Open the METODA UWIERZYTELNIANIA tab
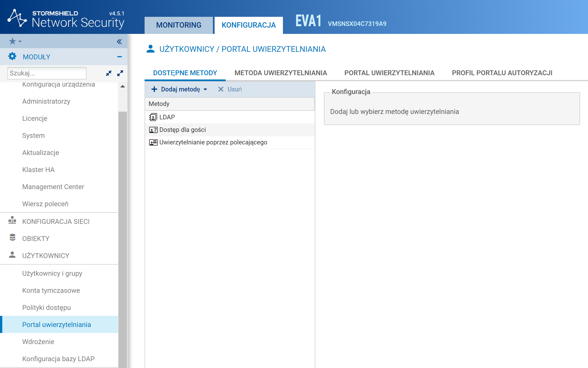Image resolution: width=588 pixels, height=368 pixels. click(x=281, y=73)
